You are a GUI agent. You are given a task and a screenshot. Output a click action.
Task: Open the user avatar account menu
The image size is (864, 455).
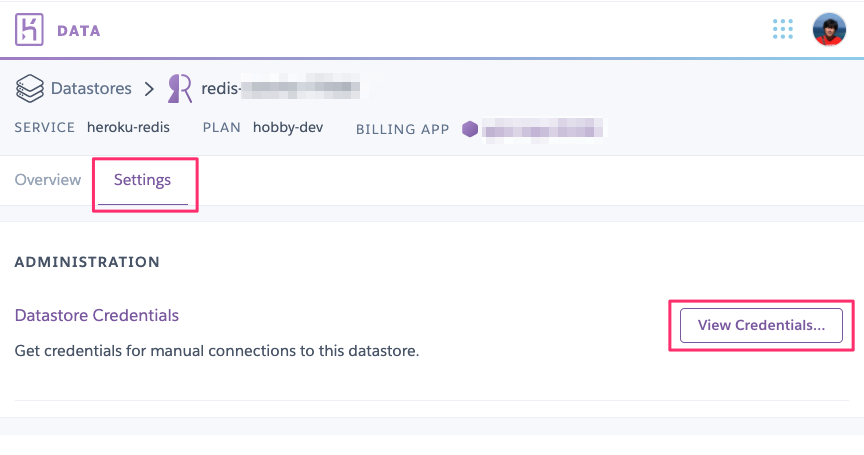tap(829, 29)
